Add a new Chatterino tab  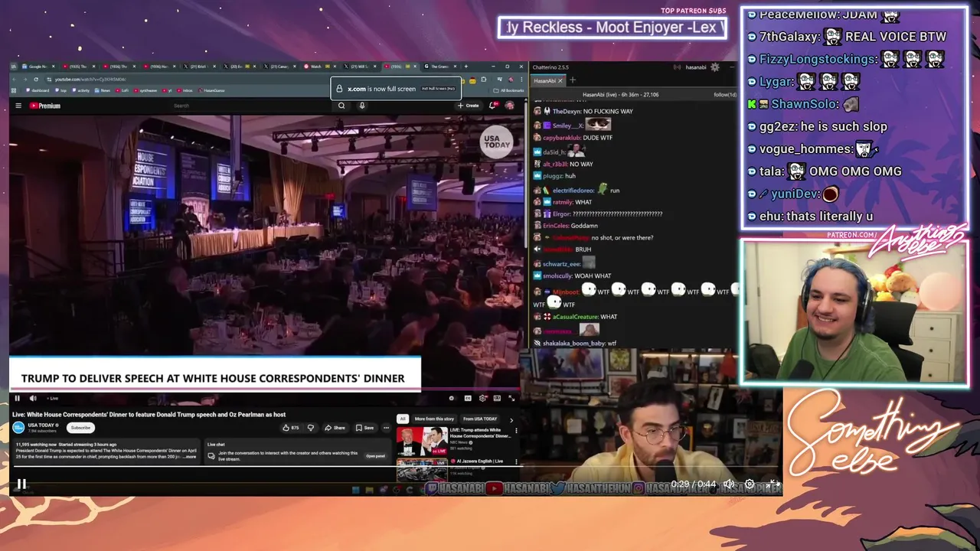pos(572,80)
